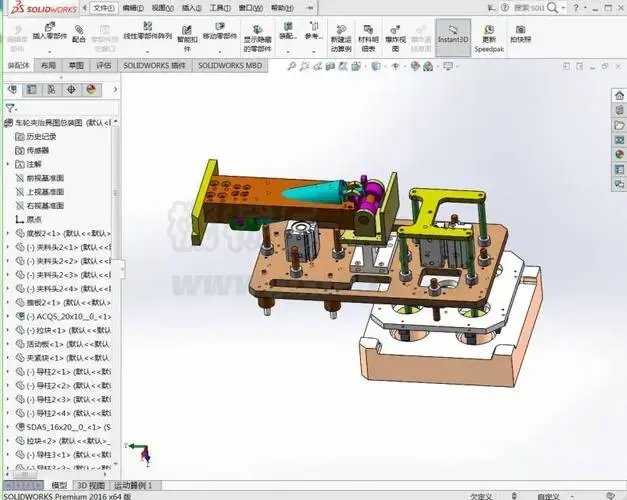Expand the SDAS_16x20__0_<1> component node
This screenshot has width=627, height=500.
tap(8, 427)
